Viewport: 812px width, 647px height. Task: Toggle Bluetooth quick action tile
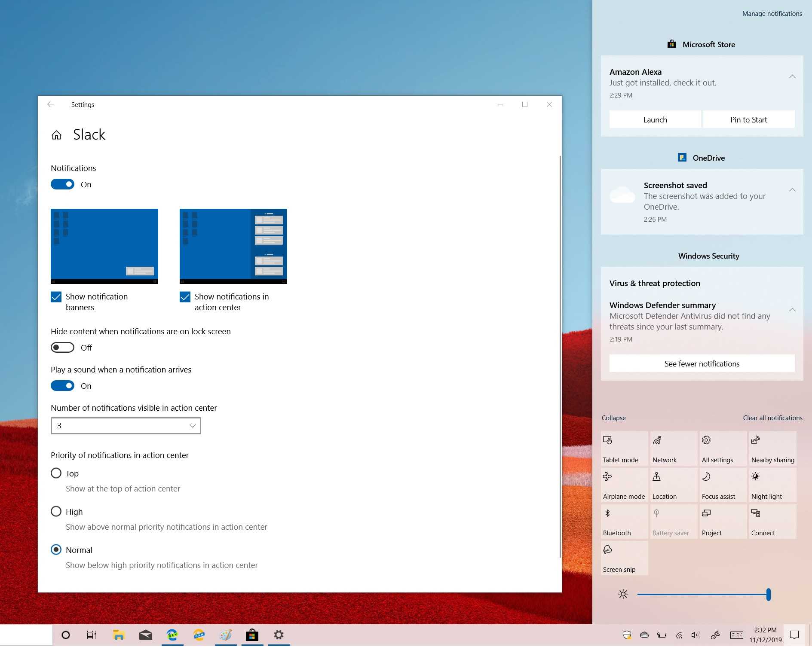click(x=624, y=522)
